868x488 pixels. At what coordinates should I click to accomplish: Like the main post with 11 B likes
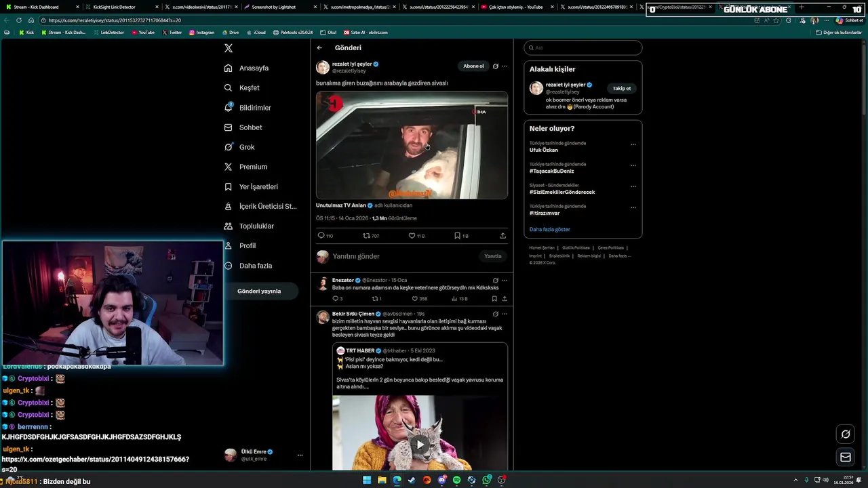412,236
